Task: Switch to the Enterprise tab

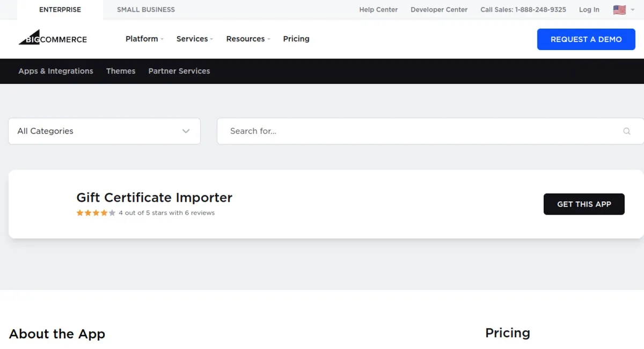Action: pos(60,10)
